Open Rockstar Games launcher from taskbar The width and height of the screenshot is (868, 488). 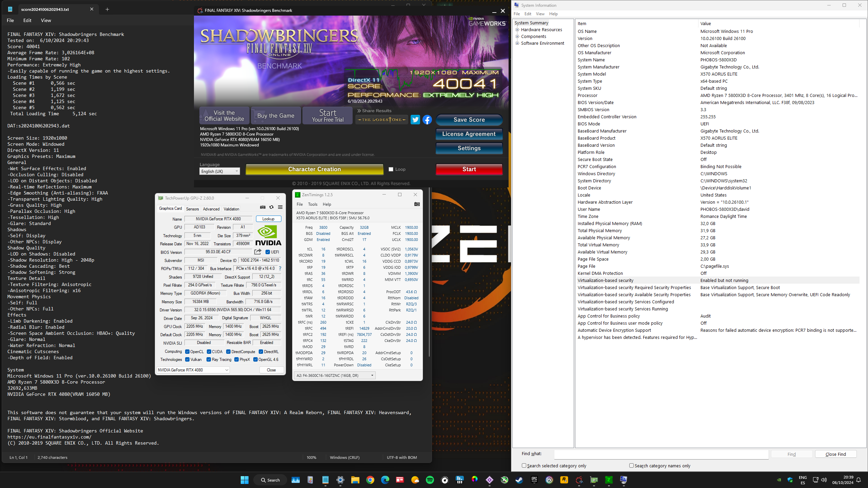564,480
